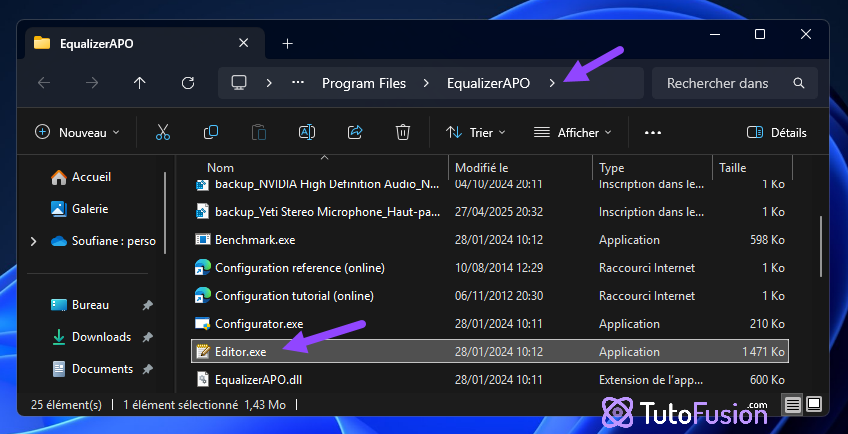The height and width of the screenshot is (434, 848).
Task: Click the PC monitor icon in address bar
Action: coord(239,82)
